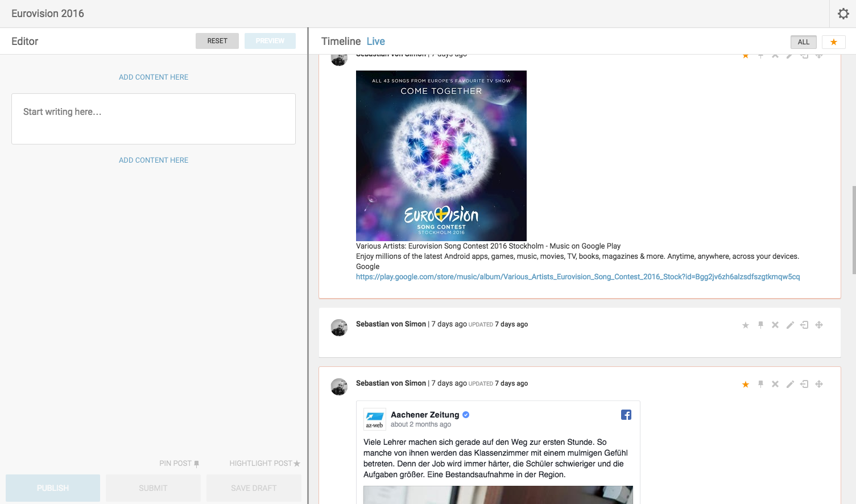
Task: Click the SUBMIT button
Action: pos(153,488)
